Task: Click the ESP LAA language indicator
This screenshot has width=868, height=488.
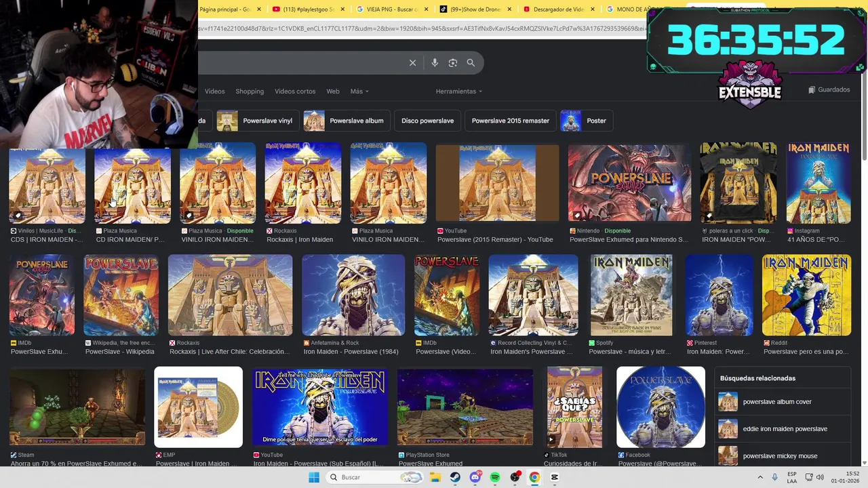Action: pos(792,477)
